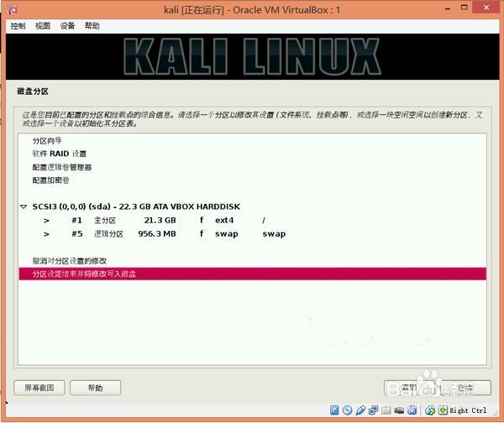Click the 956.3 MB size value

point(157,234)
